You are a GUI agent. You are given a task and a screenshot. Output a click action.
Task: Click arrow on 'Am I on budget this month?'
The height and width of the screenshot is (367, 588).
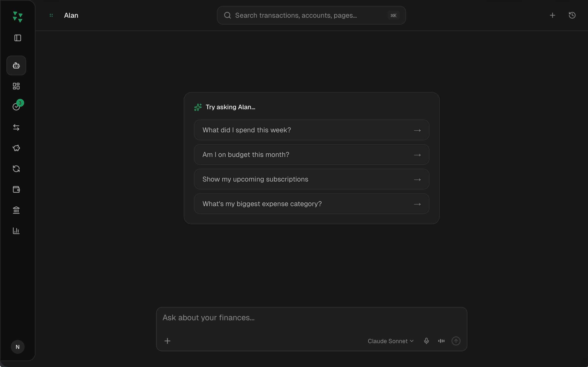(x=417, y=155)
